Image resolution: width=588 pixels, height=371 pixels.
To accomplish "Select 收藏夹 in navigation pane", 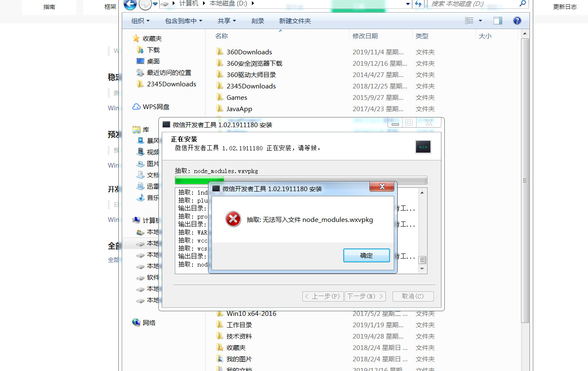I will point(152,38).
